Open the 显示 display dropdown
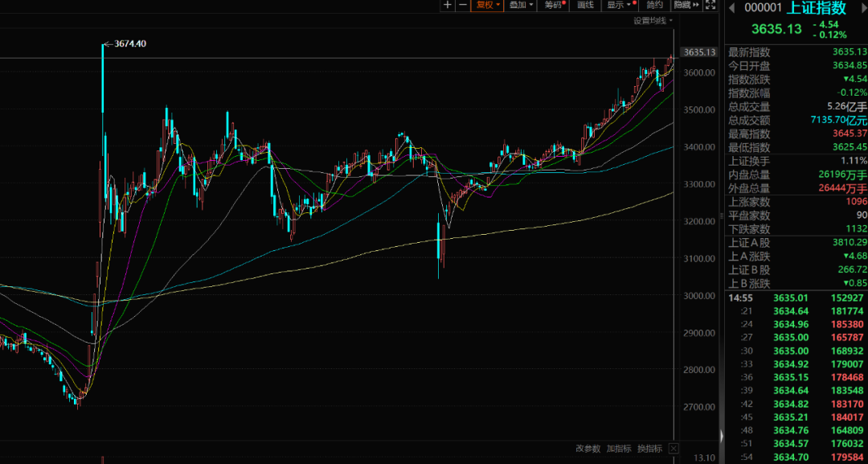868x464 pixels. click(x=619, y=5)
